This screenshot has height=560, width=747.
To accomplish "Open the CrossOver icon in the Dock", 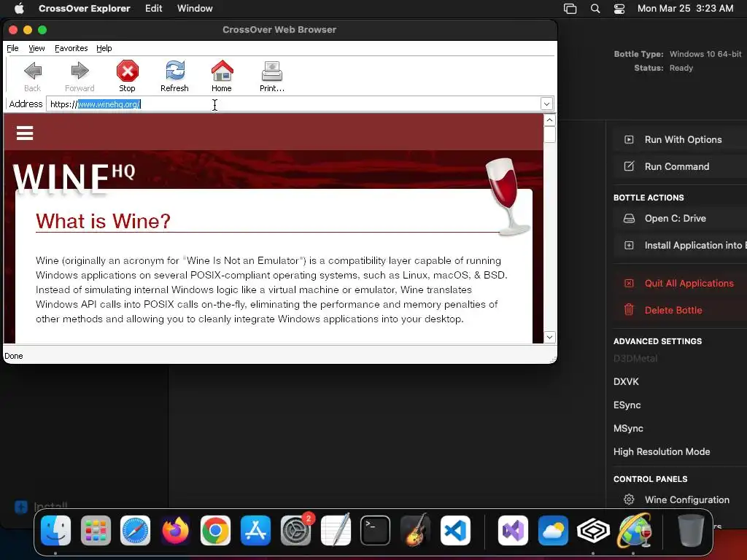I will pos(593,531).
